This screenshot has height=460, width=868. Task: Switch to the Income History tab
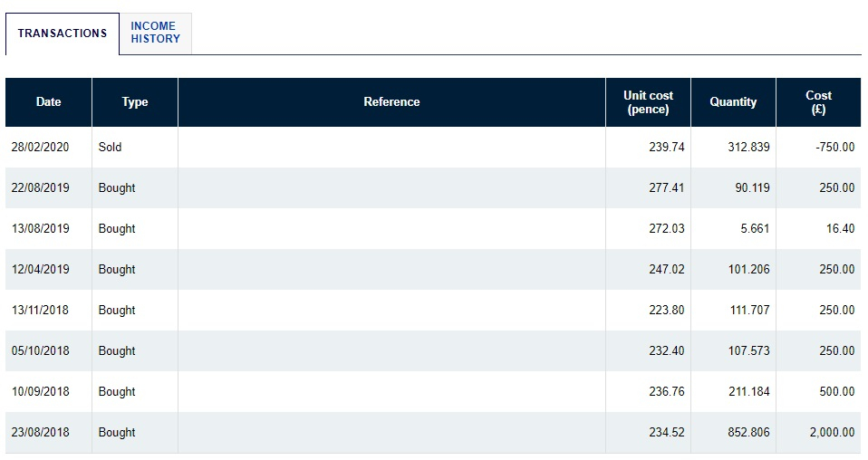tap(156, 33)
